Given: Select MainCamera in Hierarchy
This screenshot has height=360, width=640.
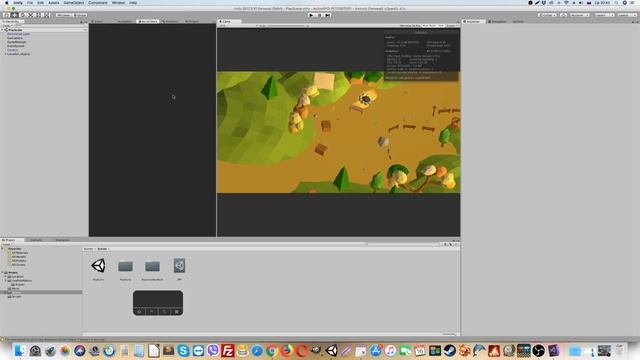Looking at the screenshot, I should (x=15, y=38).
